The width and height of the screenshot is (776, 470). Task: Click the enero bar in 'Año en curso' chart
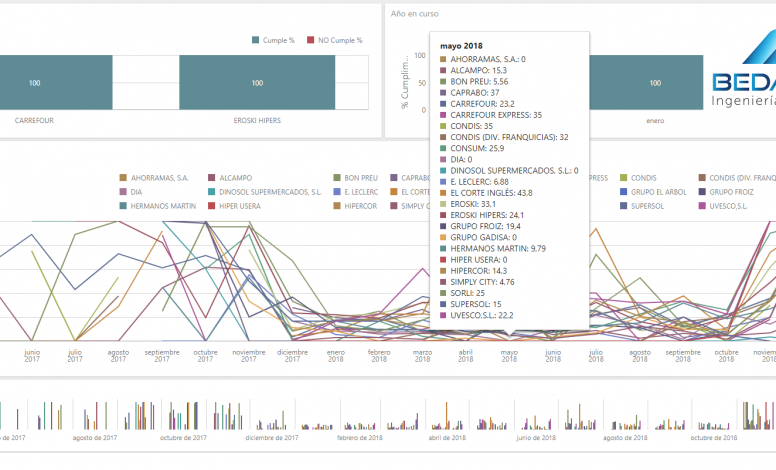654,83
